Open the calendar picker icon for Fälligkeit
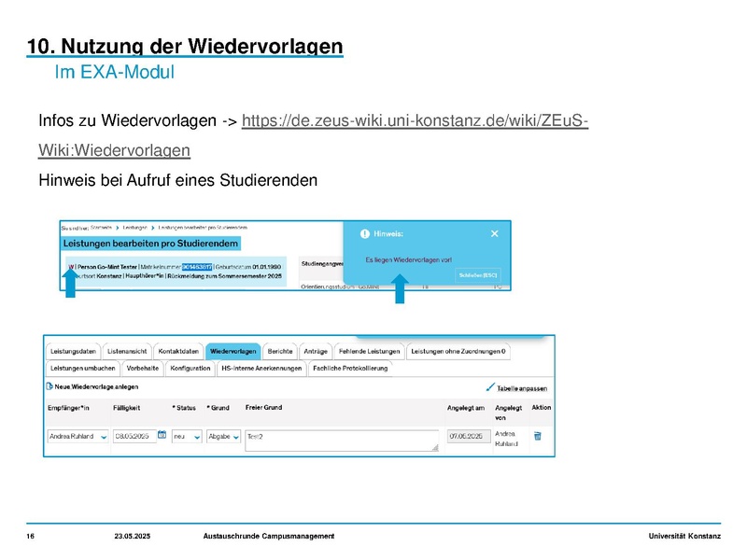 (162, 435)
